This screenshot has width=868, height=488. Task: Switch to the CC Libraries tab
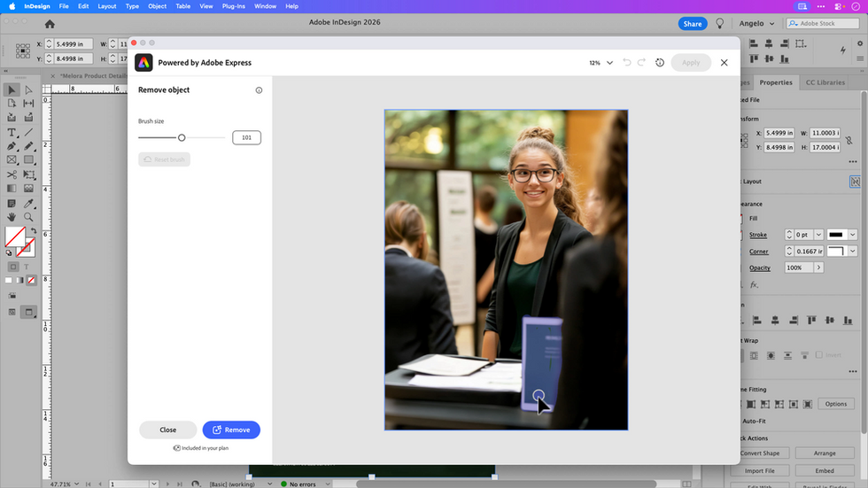[825, 82]
